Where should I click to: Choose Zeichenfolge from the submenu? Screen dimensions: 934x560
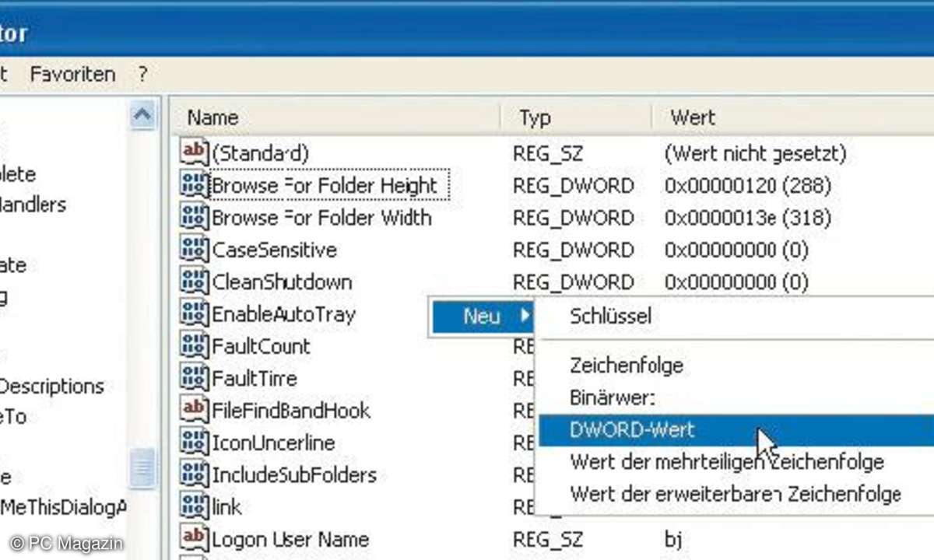coord(627,365)
